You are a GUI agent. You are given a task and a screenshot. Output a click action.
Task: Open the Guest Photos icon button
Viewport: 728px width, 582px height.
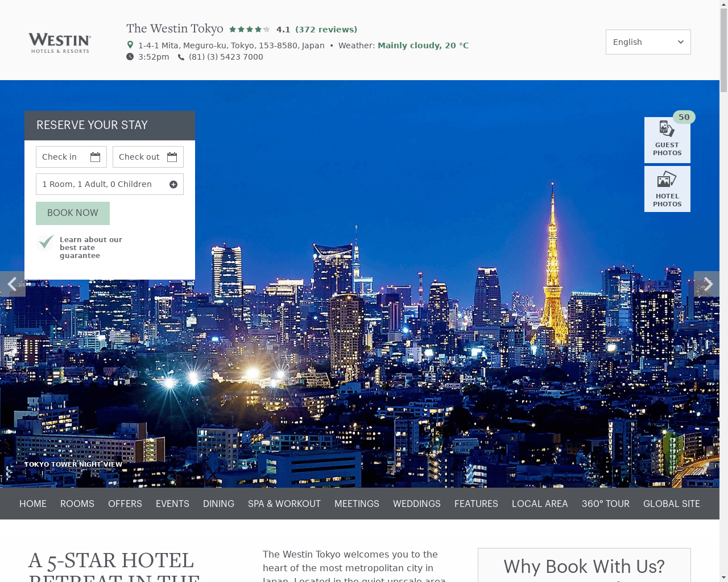(667, 140)
